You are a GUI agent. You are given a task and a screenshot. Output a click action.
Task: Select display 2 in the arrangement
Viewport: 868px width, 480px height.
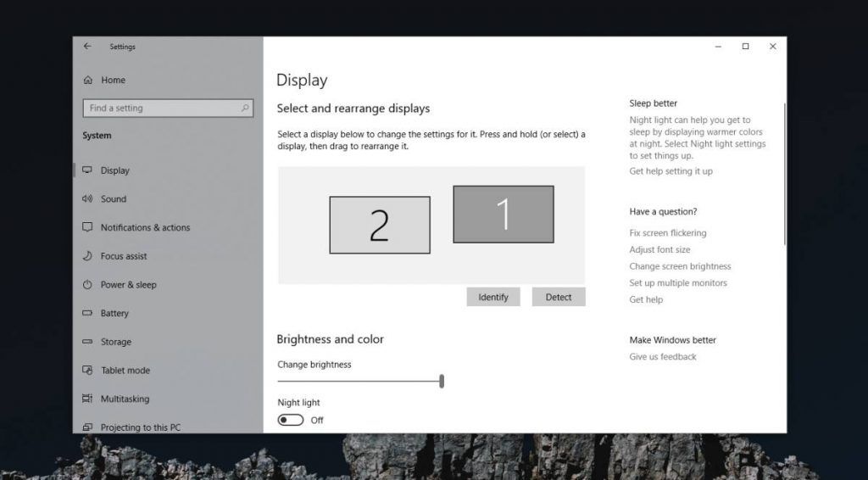(379, 225)
